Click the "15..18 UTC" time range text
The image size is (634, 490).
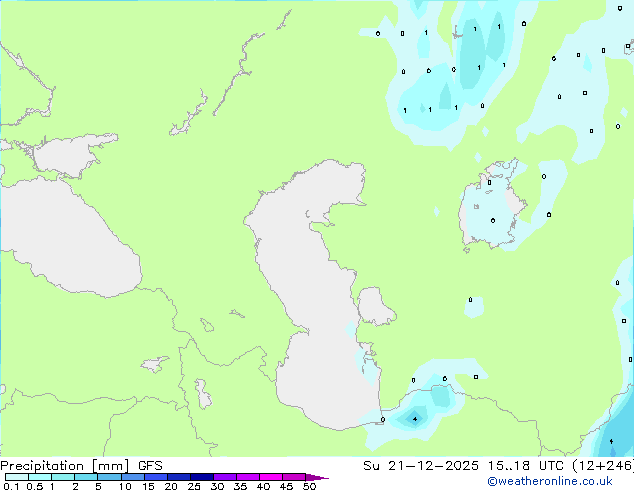(526, 466)
